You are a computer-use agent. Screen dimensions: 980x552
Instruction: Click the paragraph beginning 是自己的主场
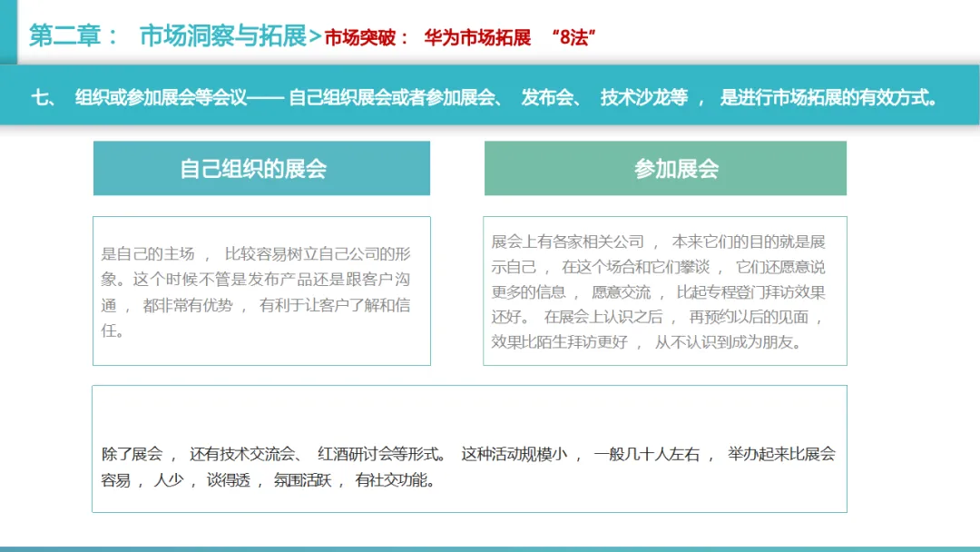tap(256, 292)
